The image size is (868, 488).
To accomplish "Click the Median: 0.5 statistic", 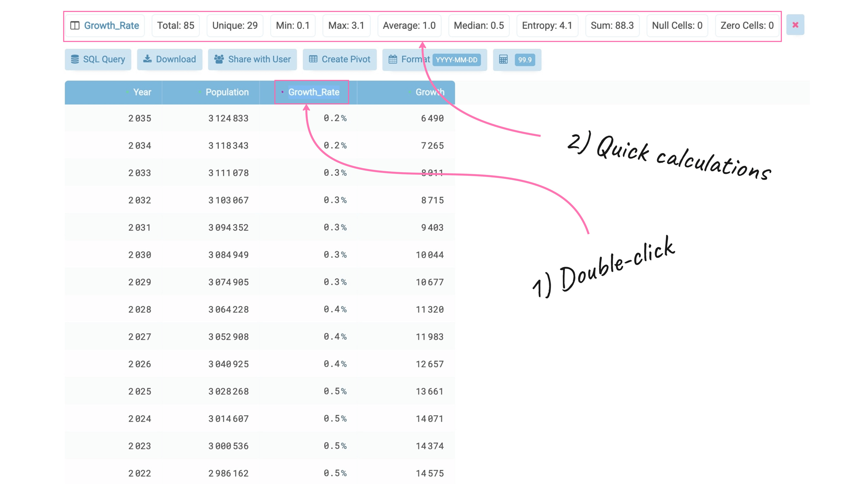I will tap(479, 25).
